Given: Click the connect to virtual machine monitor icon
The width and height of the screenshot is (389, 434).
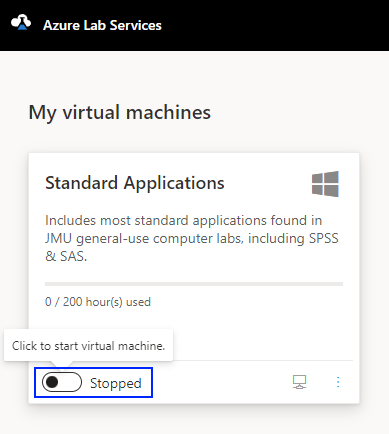Looking at the screenshot, I should [299, 382].
